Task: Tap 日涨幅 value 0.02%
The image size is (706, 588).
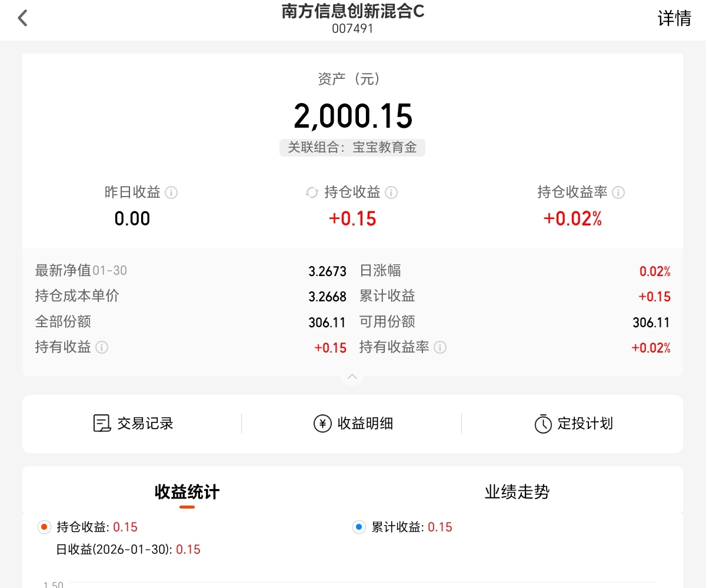Action: click(655, 271)
